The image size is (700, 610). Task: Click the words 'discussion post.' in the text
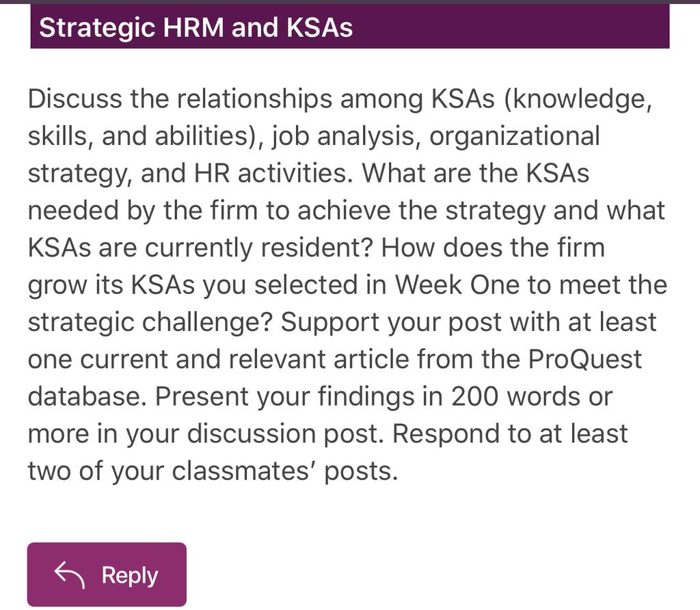click(x=285, y=434)
